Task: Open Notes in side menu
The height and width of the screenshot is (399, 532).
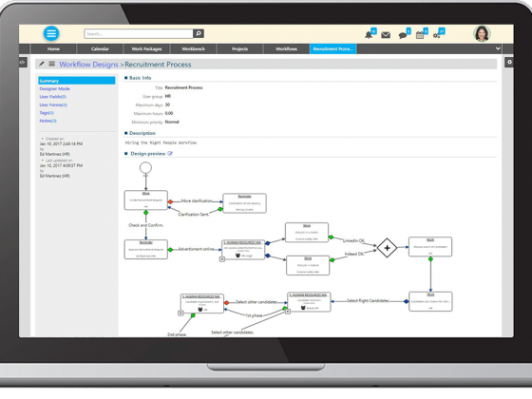Action: tap(47, 121)
